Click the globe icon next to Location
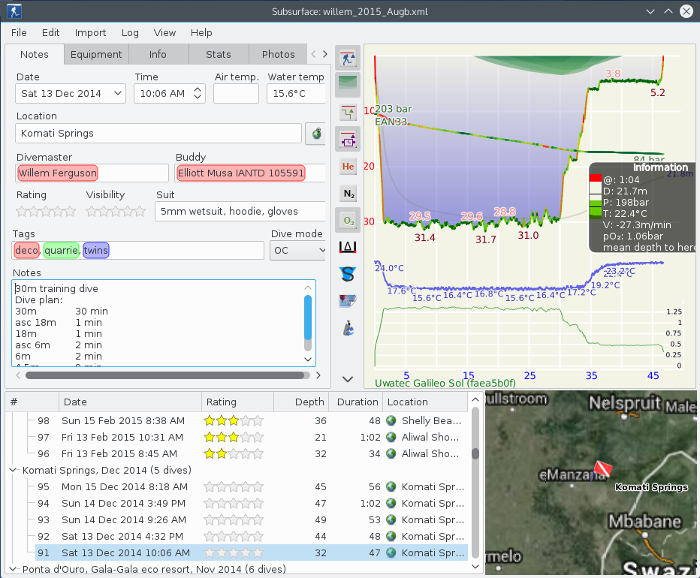 [x=318, y=133]
